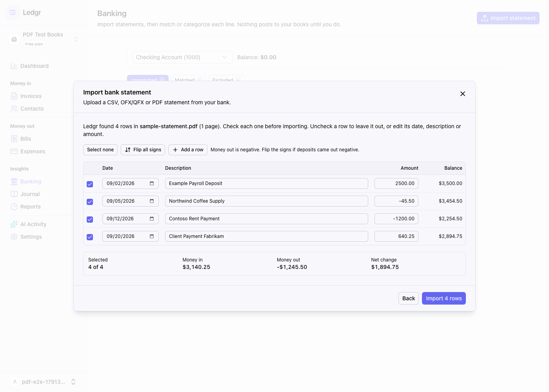Edit the -45.50 amount field

click(x=396, y=201)
